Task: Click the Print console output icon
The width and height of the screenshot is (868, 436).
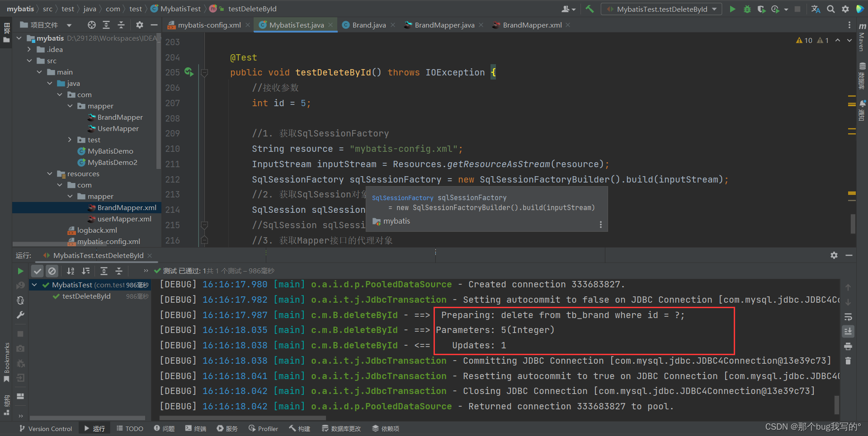Action: click(x=848, y=347)
